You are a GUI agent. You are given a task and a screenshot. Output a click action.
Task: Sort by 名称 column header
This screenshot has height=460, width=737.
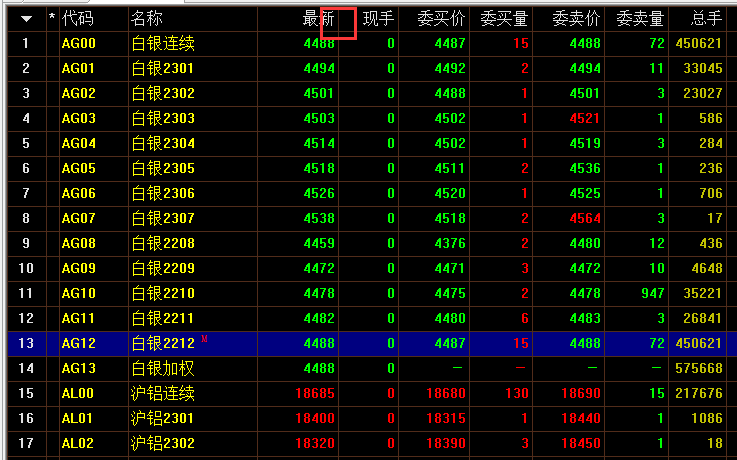coord(147,19)
